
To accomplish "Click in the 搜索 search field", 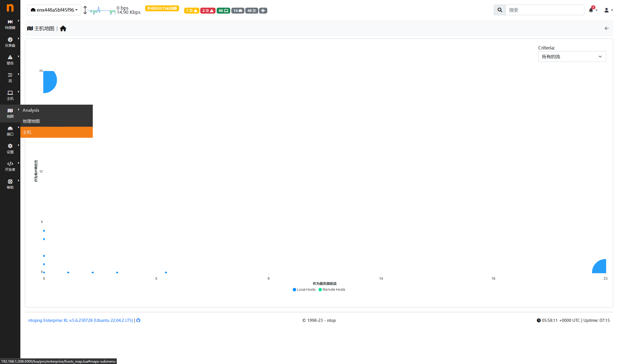I will click(544, 10).
